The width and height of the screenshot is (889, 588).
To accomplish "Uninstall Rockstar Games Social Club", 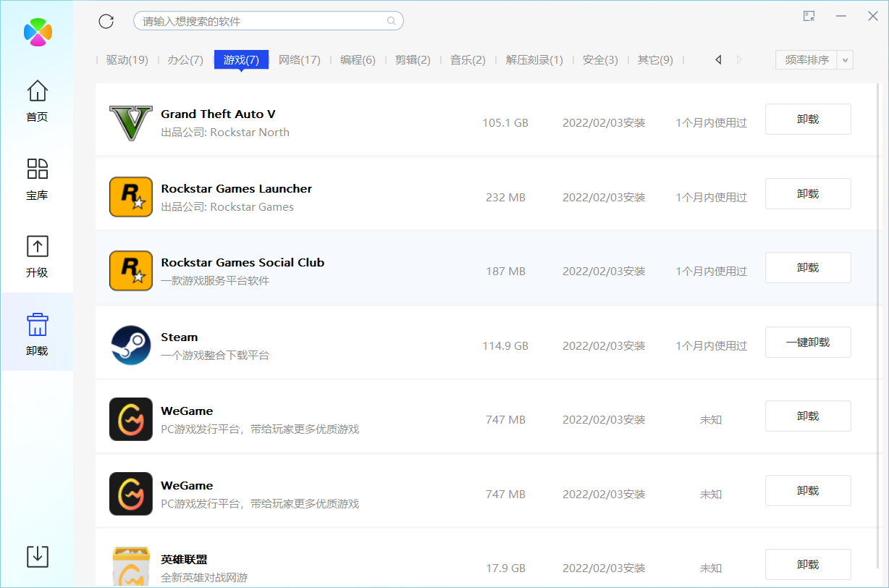I will (x=808, y=268).
